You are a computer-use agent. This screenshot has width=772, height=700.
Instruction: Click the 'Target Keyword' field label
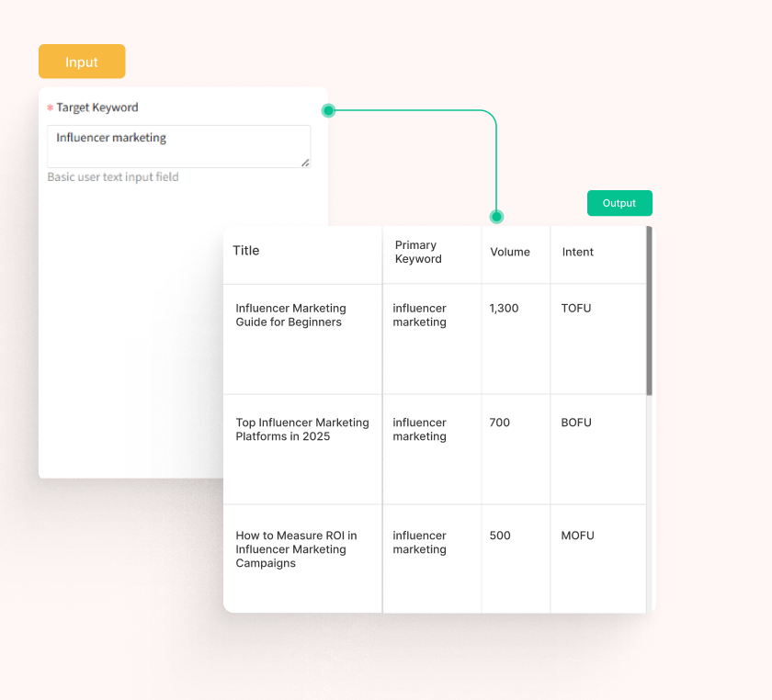tap(97, 107)
